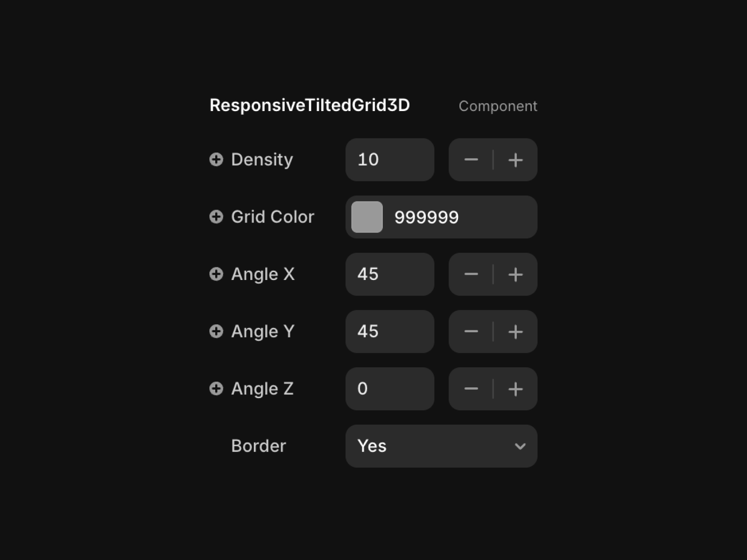Click the plus icon beside Density
Screen dimensions: 747x560
tap(216, 160)
